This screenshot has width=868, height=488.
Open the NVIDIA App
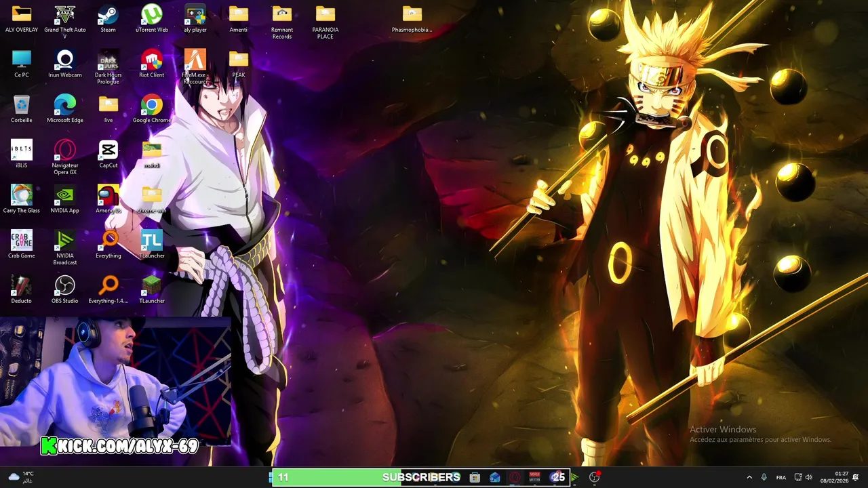65,199
